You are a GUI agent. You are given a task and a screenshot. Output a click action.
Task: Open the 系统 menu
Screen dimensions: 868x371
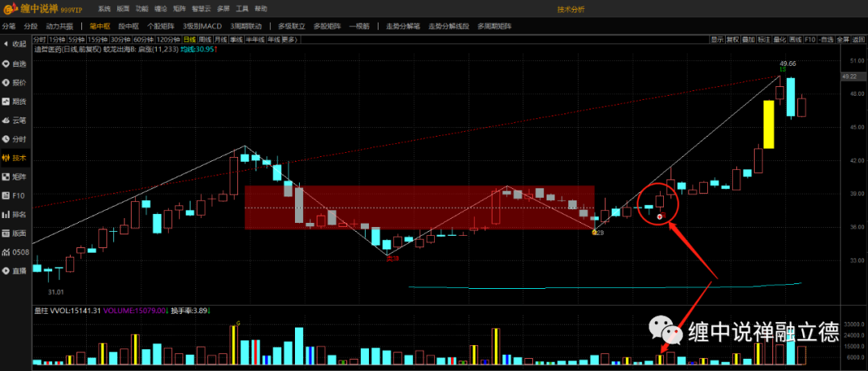click(104, 10)
